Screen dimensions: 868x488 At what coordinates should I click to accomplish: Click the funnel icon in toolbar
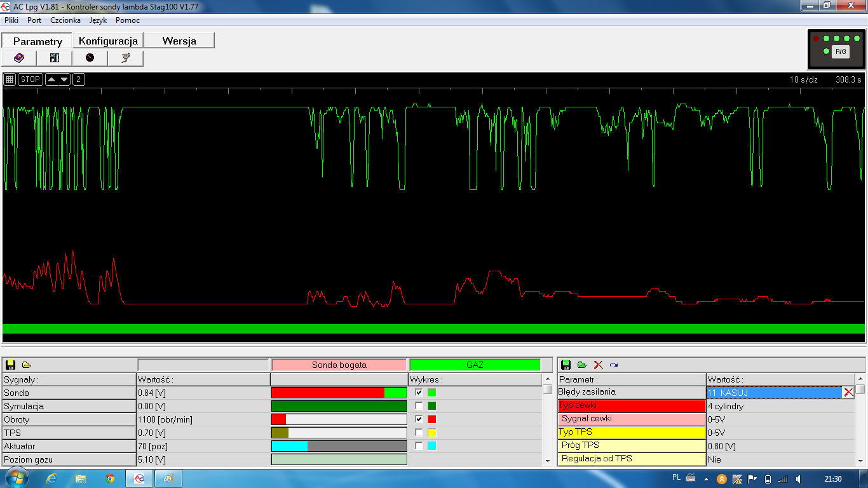point(125,58)
